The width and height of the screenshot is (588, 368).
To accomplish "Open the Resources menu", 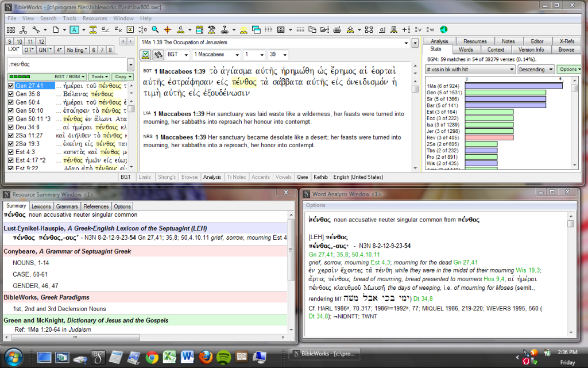I will point(95,18).
